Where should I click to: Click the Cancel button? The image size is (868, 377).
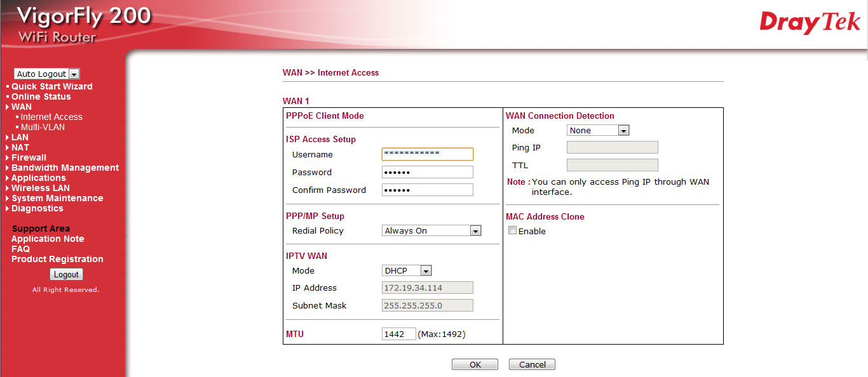(x=532, y=364)
